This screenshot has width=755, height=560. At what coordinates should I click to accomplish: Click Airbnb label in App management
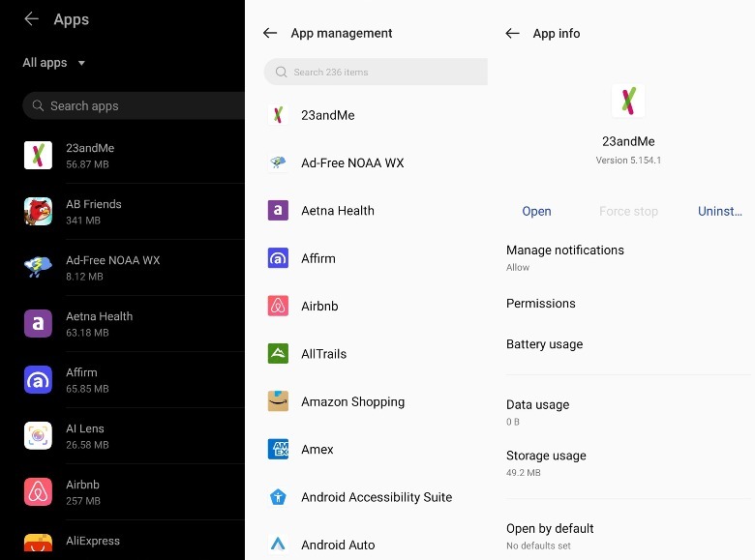[319, 306]
